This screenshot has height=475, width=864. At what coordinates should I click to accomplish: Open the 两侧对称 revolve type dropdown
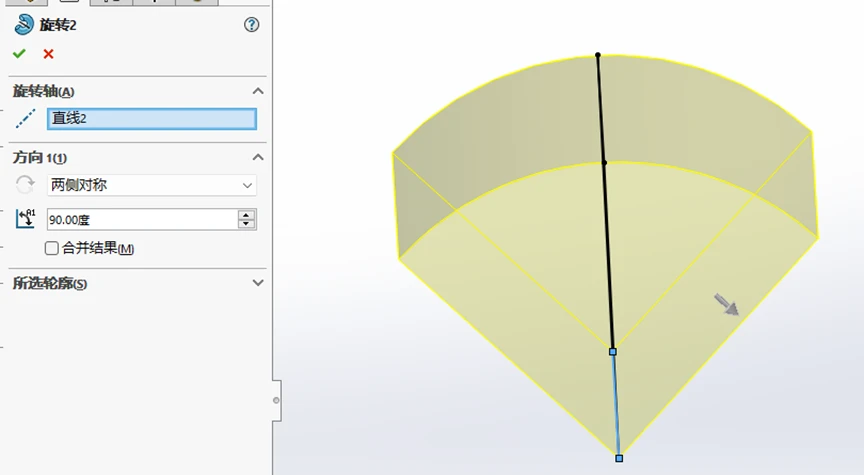click(x=152, y=185)
